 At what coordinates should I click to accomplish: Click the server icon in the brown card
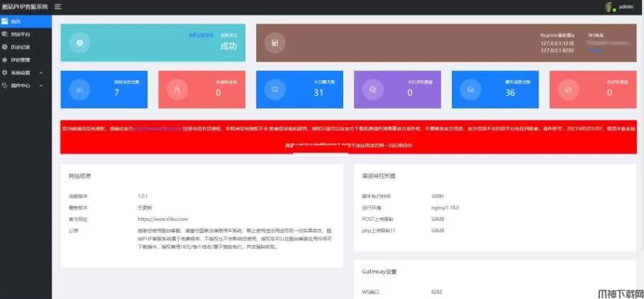(x=275, y=43)
